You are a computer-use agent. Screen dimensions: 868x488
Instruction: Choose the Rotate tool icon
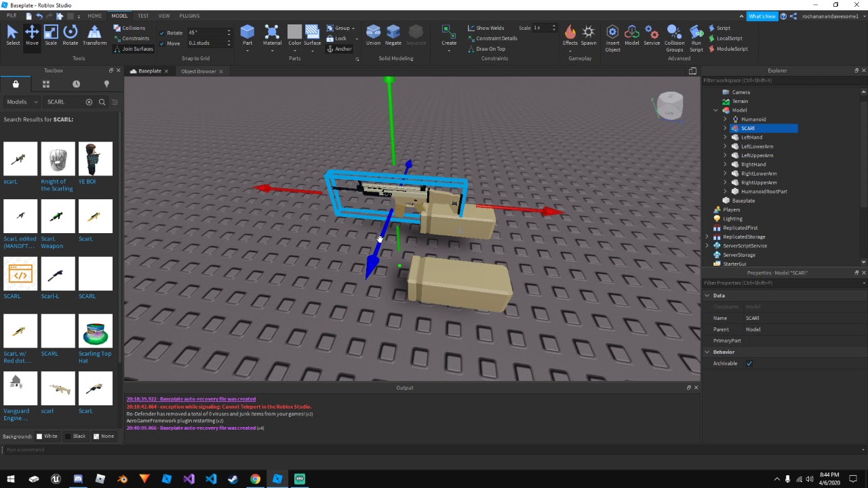click(71, 35)
